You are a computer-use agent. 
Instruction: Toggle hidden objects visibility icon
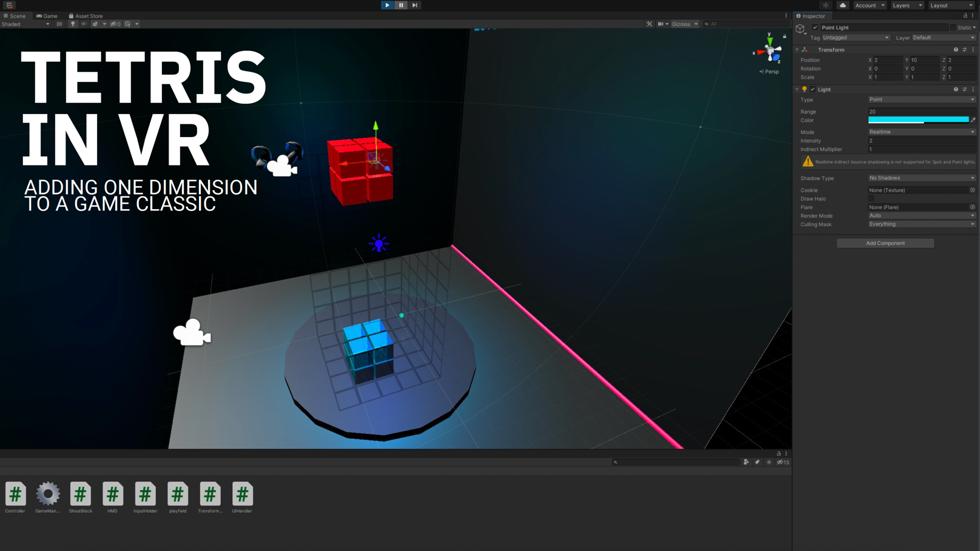point(115,24)
